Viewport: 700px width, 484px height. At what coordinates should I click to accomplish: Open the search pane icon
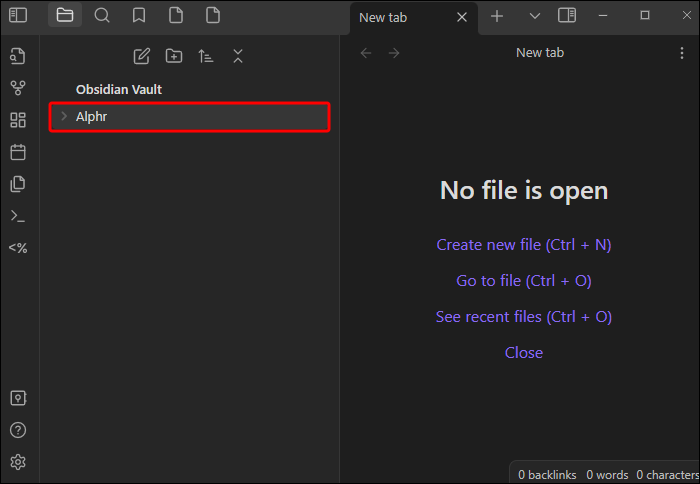(x=102, y=15)
